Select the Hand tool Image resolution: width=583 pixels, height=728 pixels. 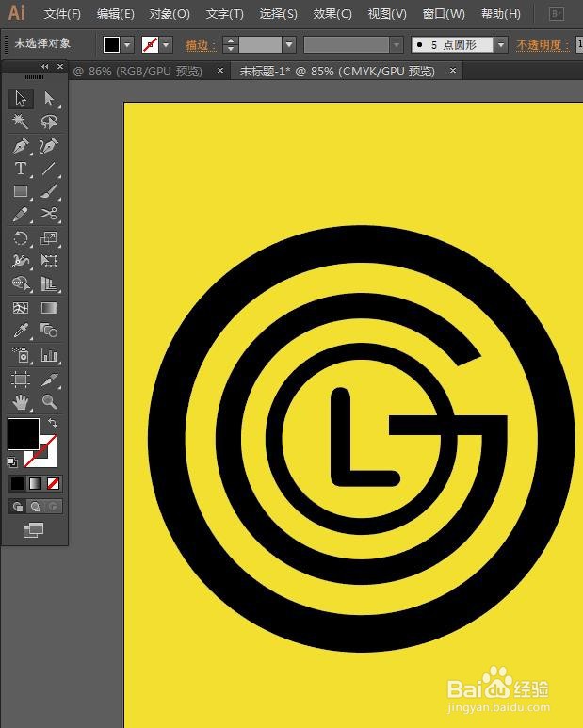pos(21,402)
